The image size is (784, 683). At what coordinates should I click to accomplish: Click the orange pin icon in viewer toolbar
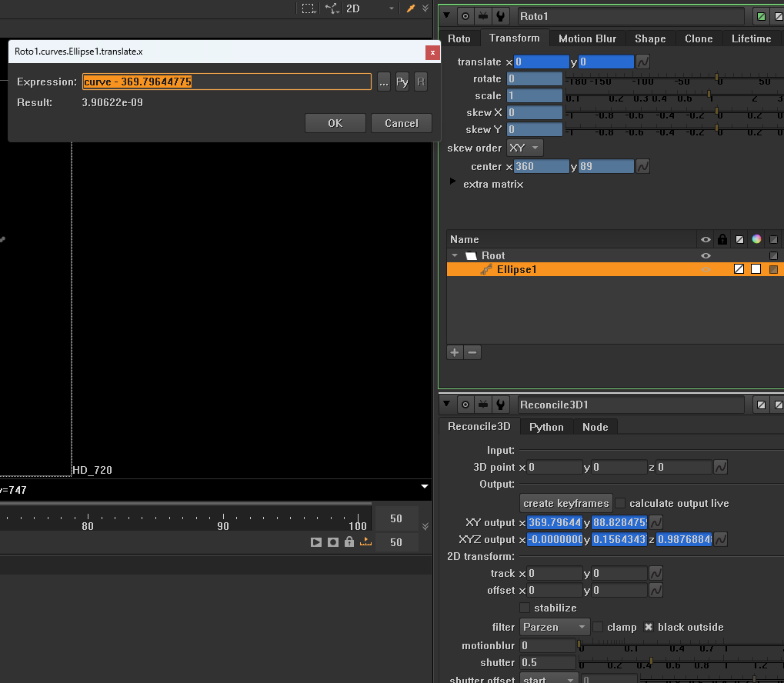[x=411, y=8]
